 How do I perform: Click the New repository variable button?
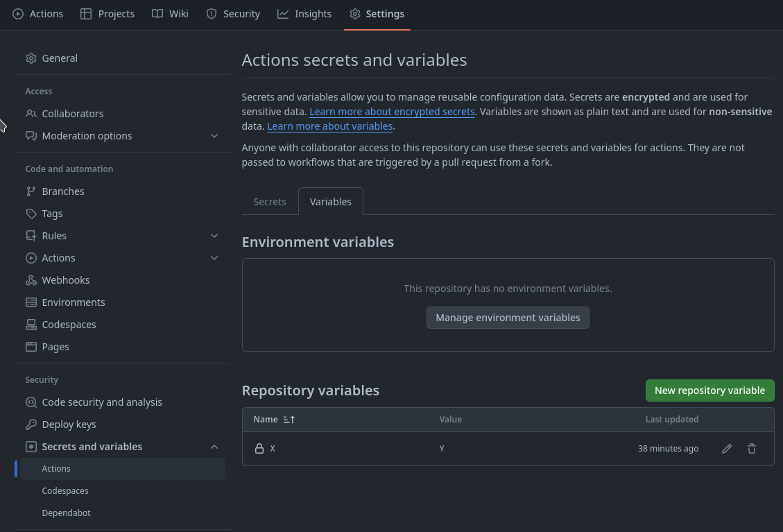point(709,391)
